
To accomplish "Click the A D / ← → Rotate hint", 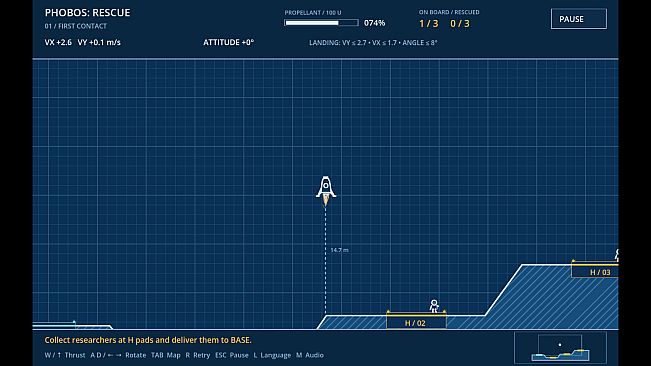I will click(x=118, y=355).
